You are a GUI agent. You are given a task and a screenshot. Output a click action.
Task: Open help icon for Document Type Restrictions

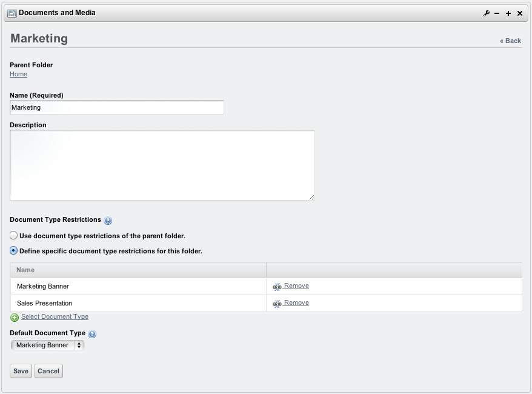[x=108, y=221]
